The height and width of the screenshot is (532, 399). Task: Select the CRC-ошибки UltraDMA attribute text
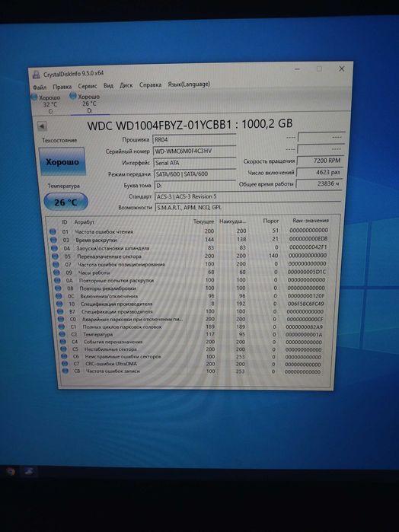tap(111, 364)
